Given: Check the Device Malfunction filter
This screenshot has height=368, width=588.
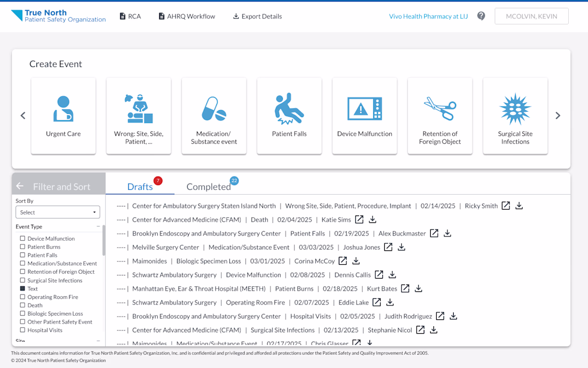Looking at the screenshot, I should [x=22, y=238].
